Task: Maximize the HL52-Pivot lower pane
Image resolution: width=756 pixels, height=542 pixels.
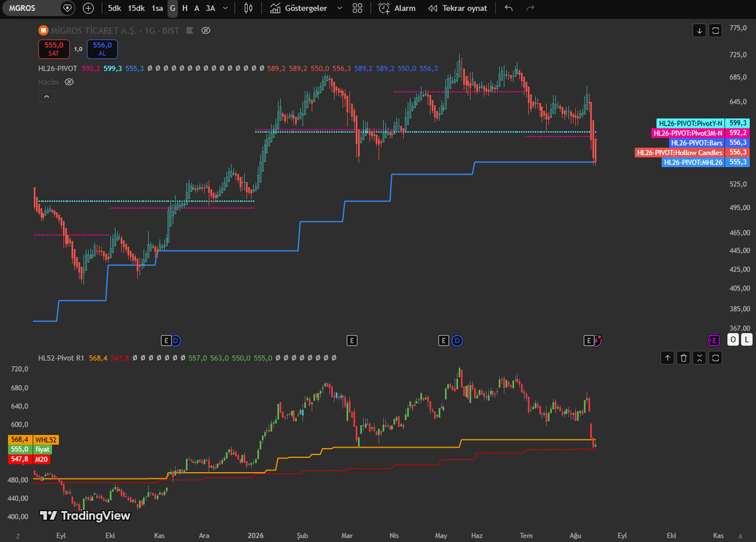Action: [716, 358]
